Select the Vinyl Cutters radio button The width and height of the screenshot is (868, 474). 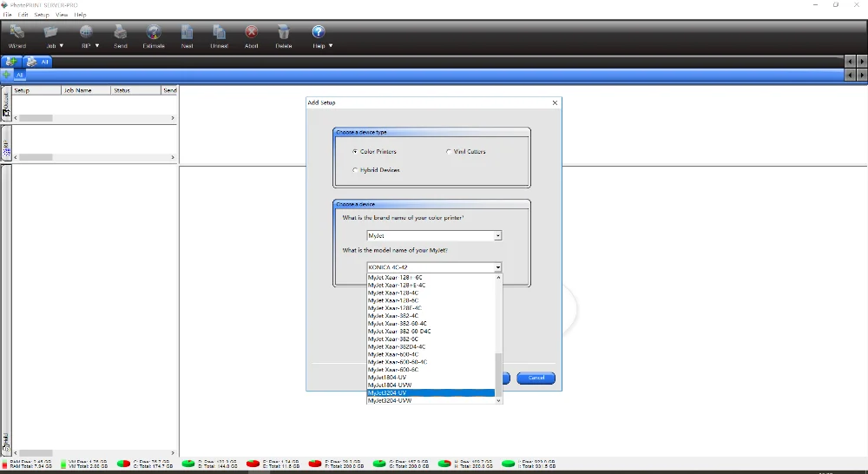point(449,151)
